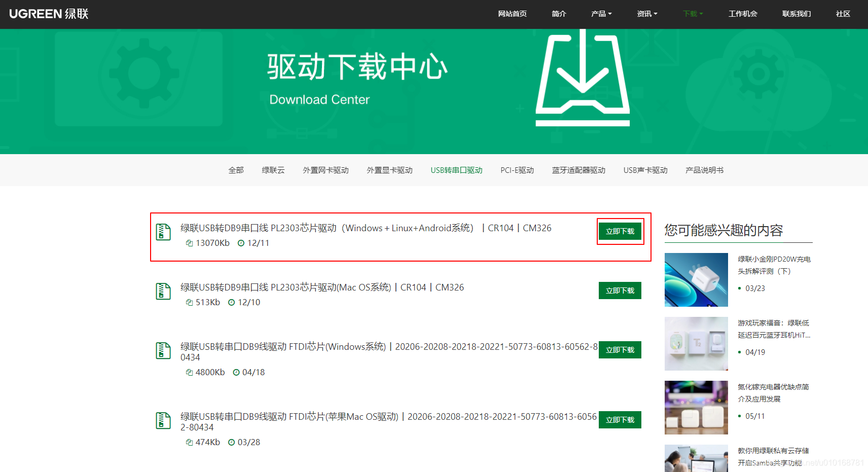Viewport: 868px width, 472px height.
Task: Open the PL2303芯片驱动 (Windows + Linux+Android系统) title
Action: tap(366, 228)
